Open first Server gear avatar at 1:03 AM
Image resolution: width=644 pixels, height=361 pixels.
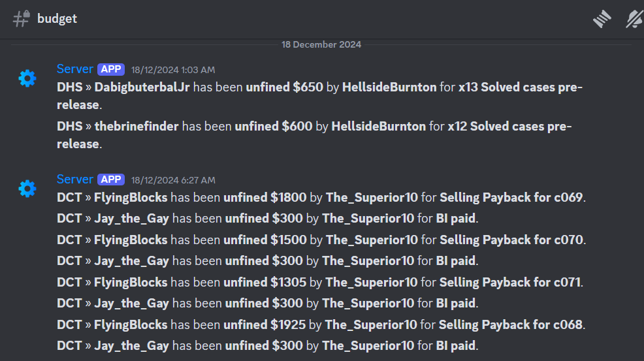click(x=27, y=78)
